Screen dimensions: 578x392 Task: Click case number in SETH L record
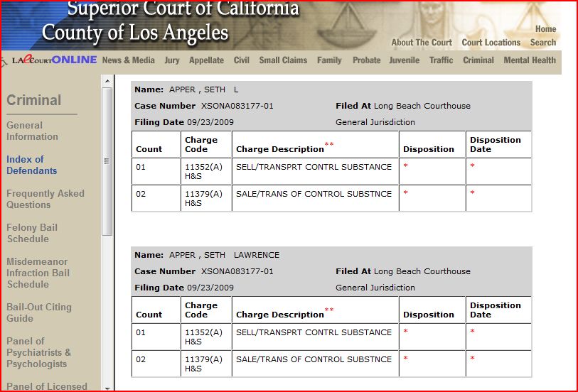[x=237, y=106]
